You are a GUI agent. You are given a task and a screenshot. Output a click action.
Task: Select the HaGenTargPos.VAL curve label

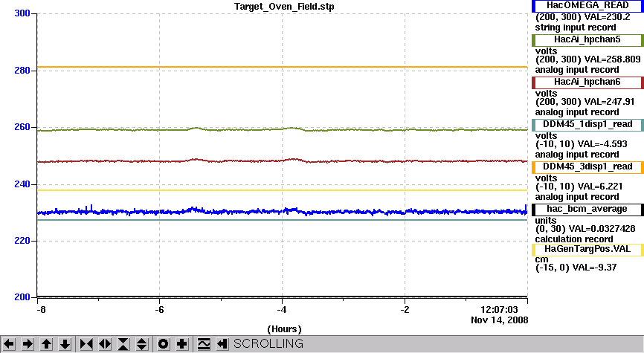(x=587, y=249)
